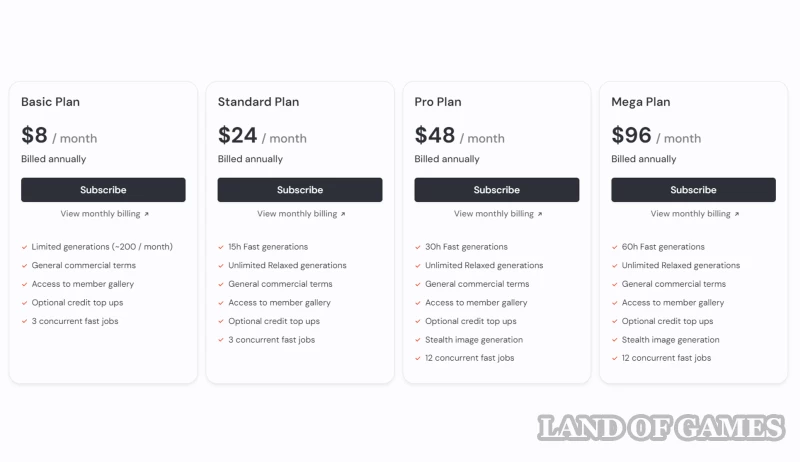Viewport: 800px width, 462px height.
Task: Click checkmark next to Mega 12 concurrent fast jobs
Action: pyautogui.click(x=615, y=359)
